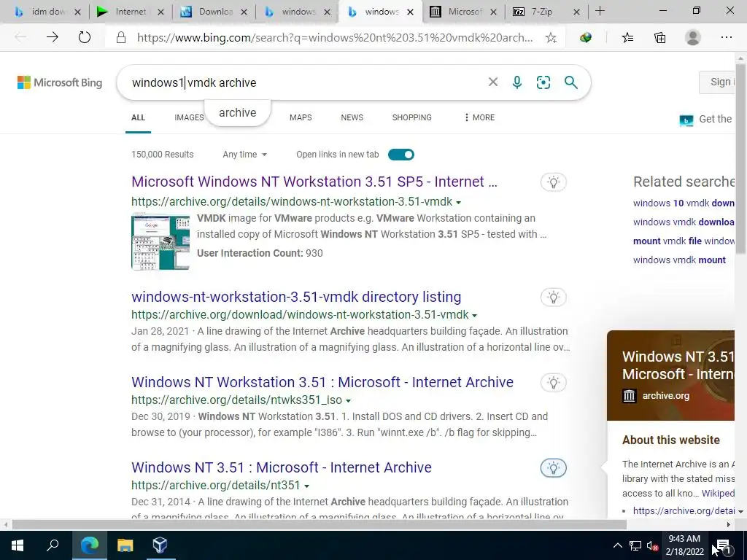Expand arrow beside archive.org/details/nt351 URL
The image size is (747, 560).
[x=307, y=486]
